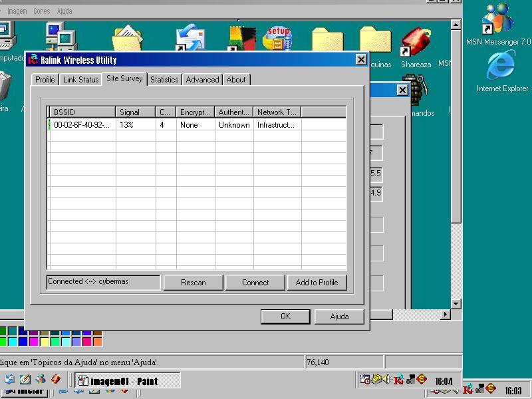Click the Paint vertical scrollbar up arrow

point(456,25)
